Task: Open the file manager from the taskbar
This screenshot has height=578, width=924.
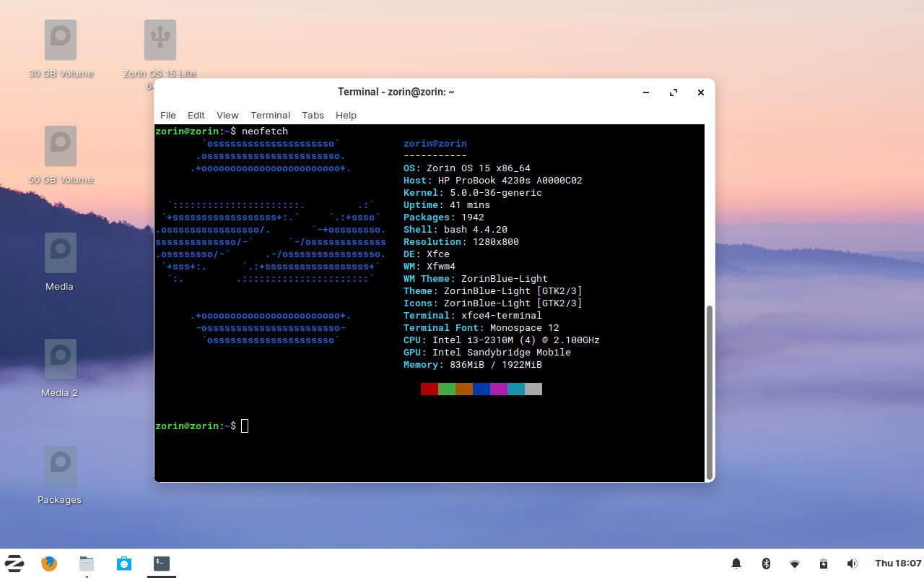Action: point(86,563)
